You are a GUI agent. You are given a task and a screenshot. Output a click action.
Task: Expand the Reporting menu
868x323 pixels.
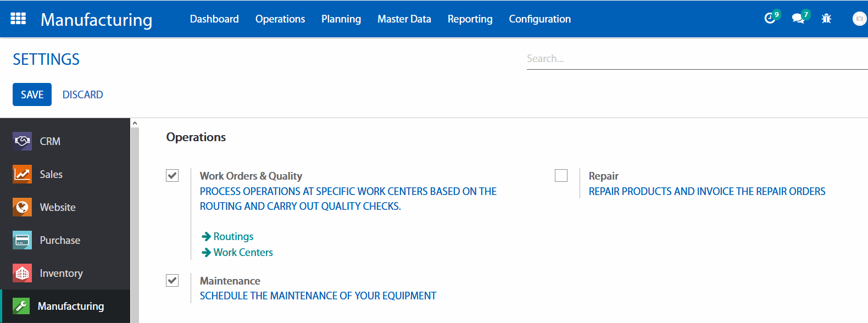[x=470, y=19]
